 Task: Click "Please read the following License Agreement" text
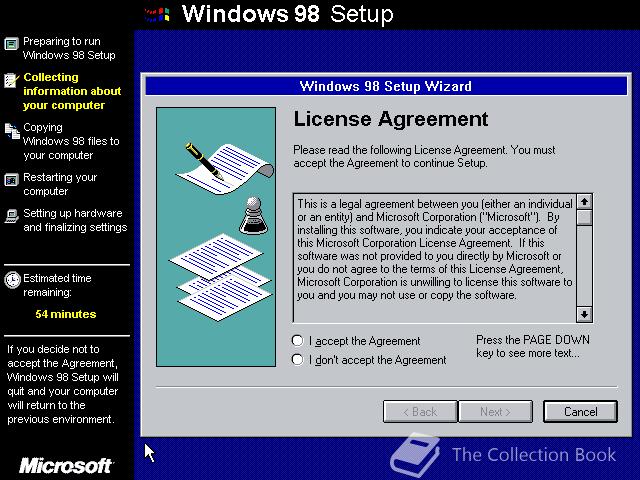click(x=424, y=156)
